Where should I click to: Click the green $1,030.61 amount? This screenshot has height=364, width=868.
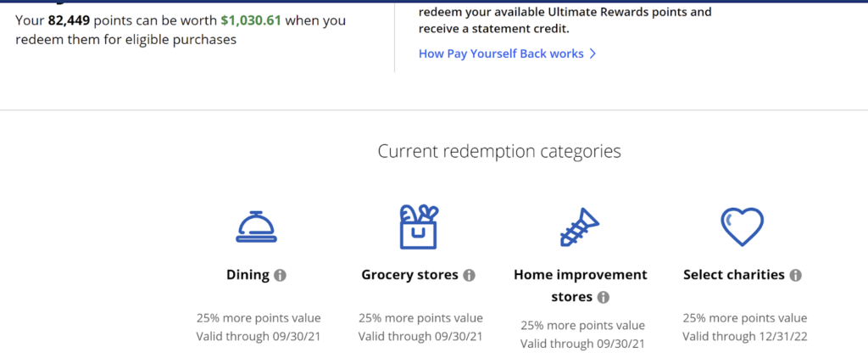251,21
